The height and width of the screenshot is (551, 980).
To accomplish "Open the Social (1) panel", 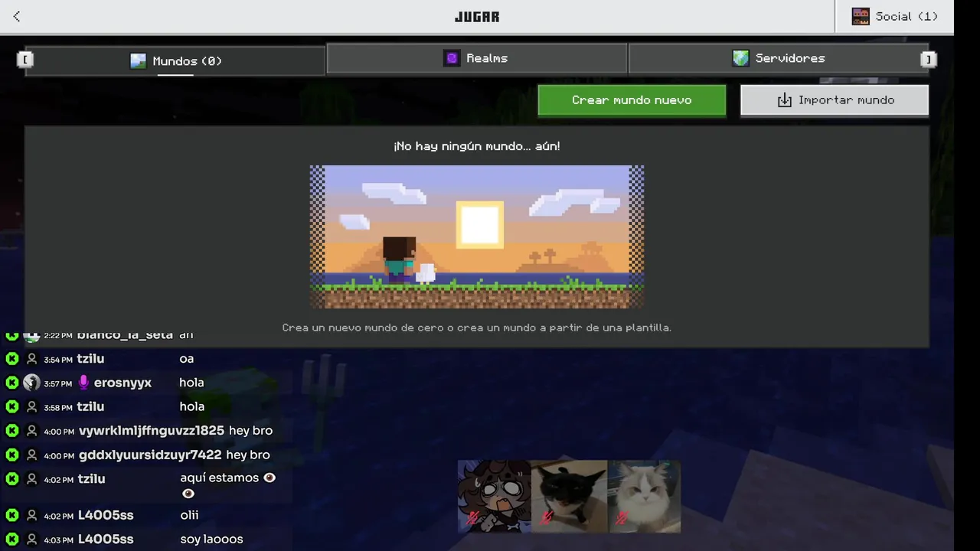I will [x=894, y=16].
